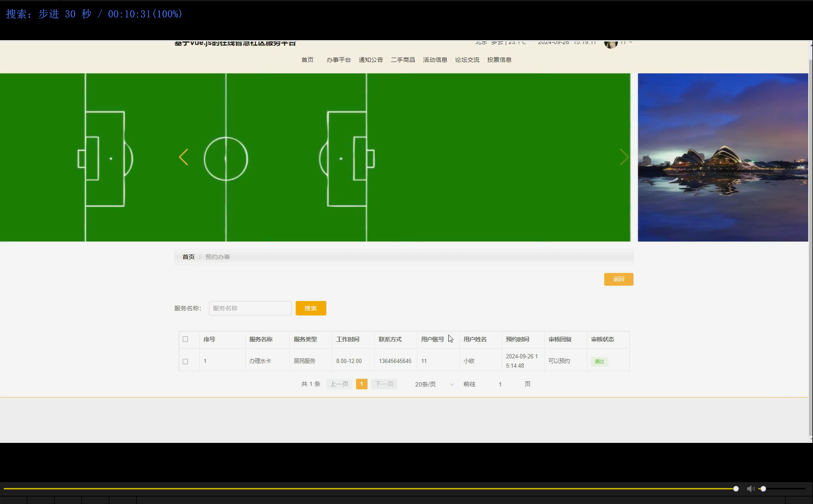Advance carousel with the right arrow
The image size is (813, 504).
[x=624, y=157]
